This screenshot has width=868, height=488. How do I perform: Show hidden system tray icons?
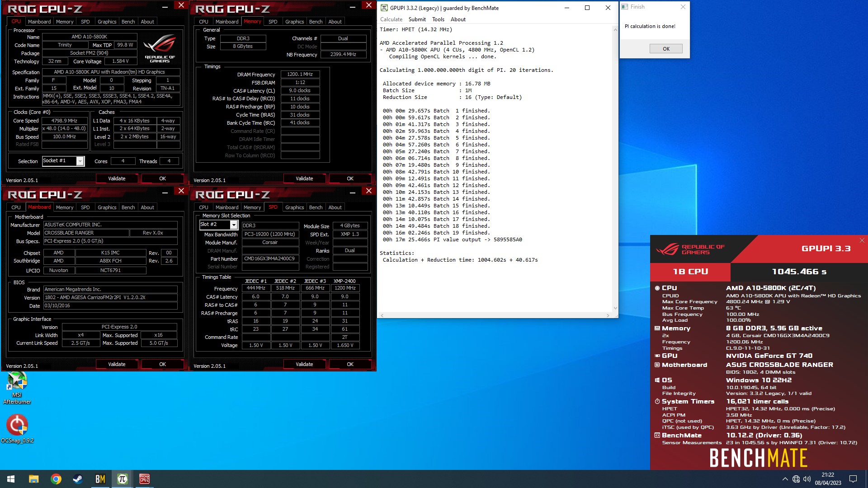785,479
